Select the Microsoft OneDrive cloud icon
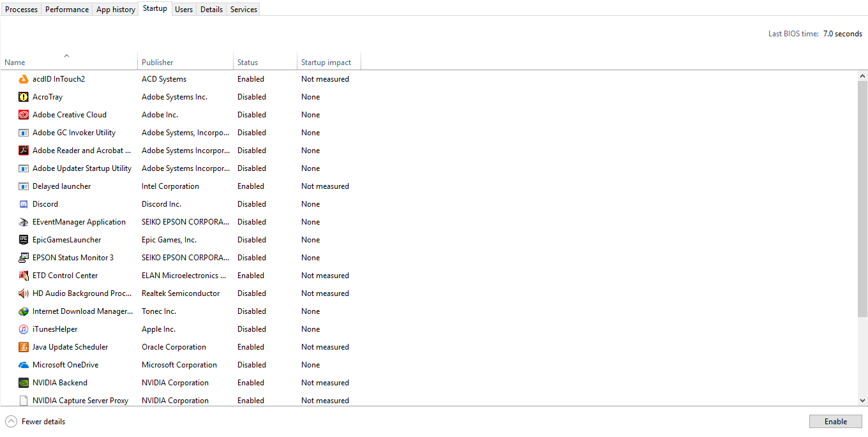 (24, 365)
